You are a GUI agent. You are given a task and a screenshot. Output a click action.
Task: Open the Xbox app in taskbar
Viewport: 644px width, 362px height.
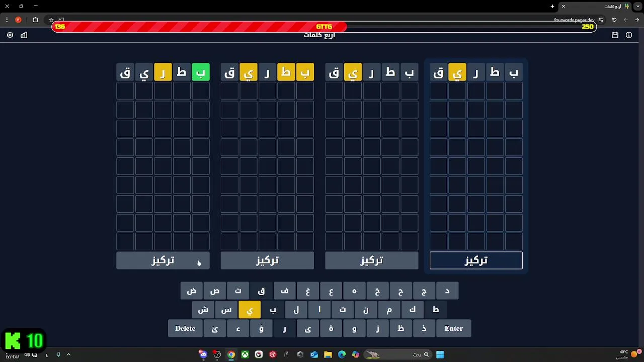click(x=245, y=354)
